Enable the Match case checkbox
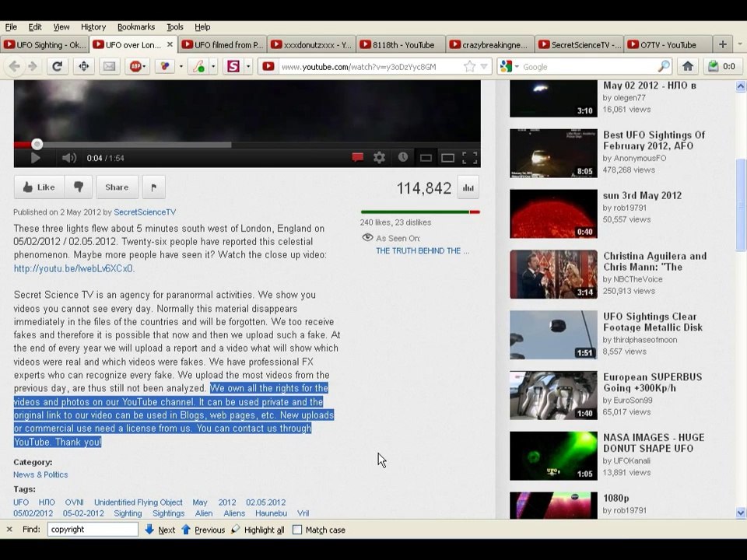747x560 pixels. click(296, 530)
